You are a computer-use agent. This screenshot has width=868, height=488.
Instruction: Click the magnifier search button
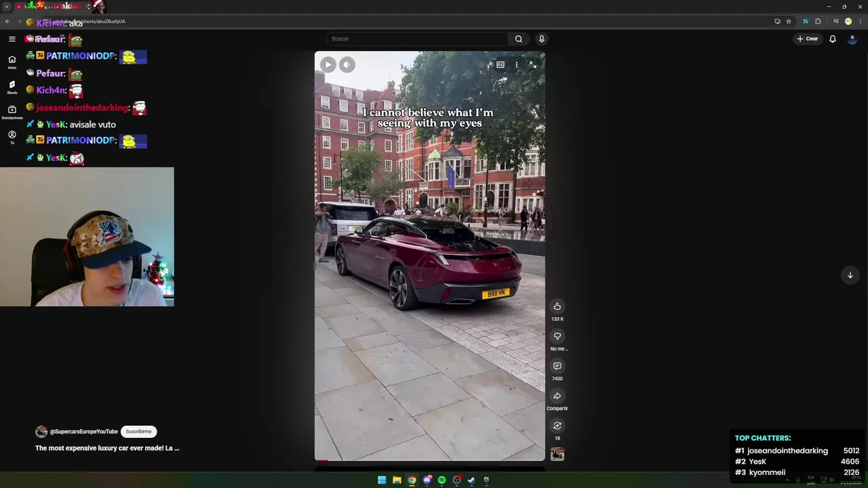[x=519, y=39]
